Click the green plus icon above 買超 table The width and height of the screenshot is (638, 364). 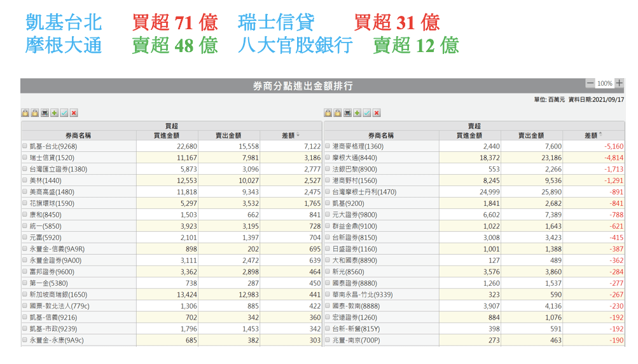(x=54, y=113)
